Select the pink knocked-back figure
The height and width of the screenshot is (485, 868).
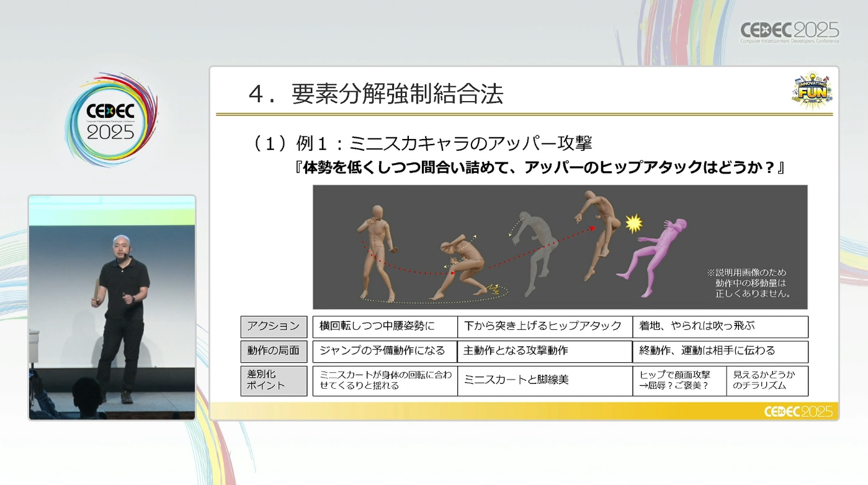[655, 257]
